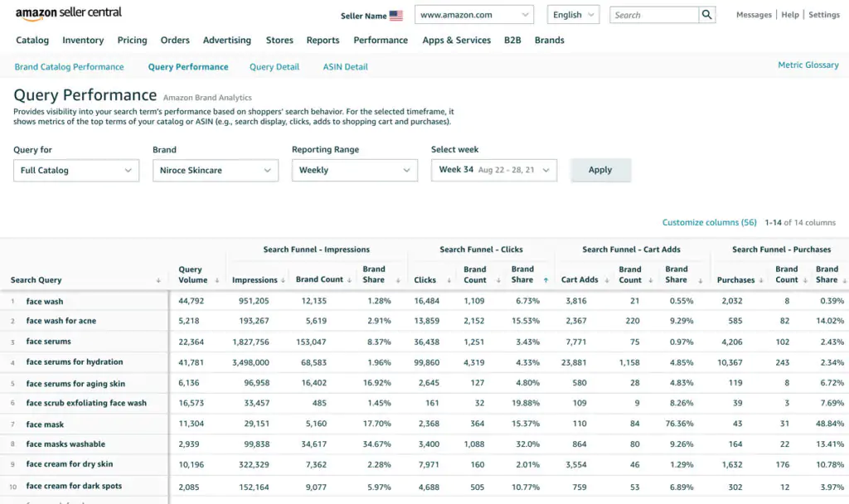The height and width of the screenshot is (504, 849).
Task: Click the Apply button
Action: pyautogui.click(x=600, y=170)
